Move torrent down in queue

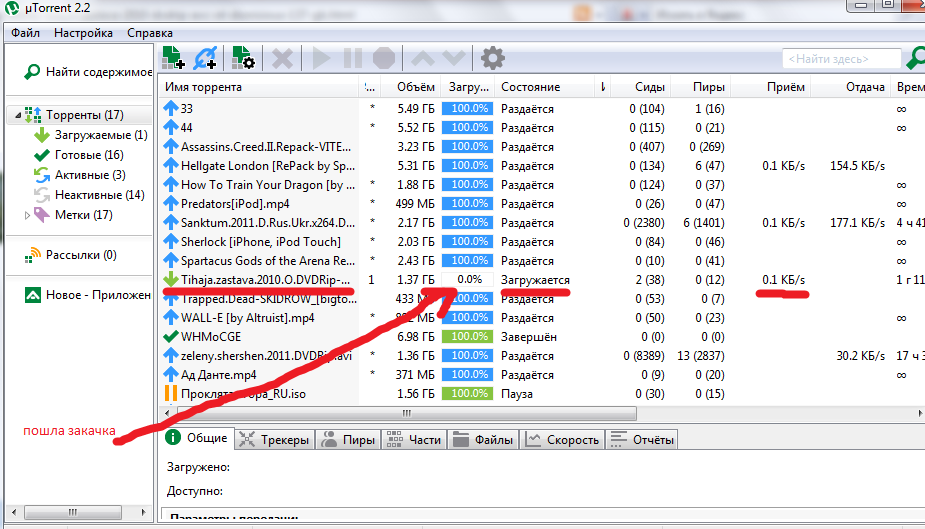coord(454,58)
